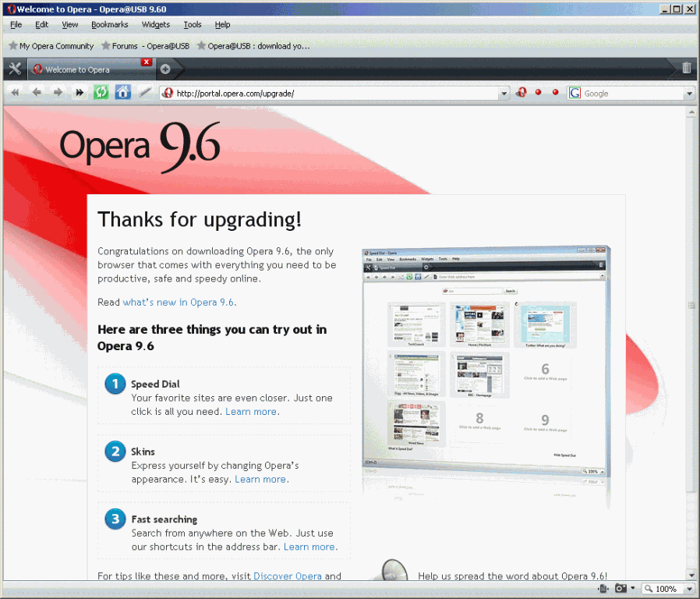Click the Google search engine icon
Viewport: 700px width, 599px height.
[574, 93]
